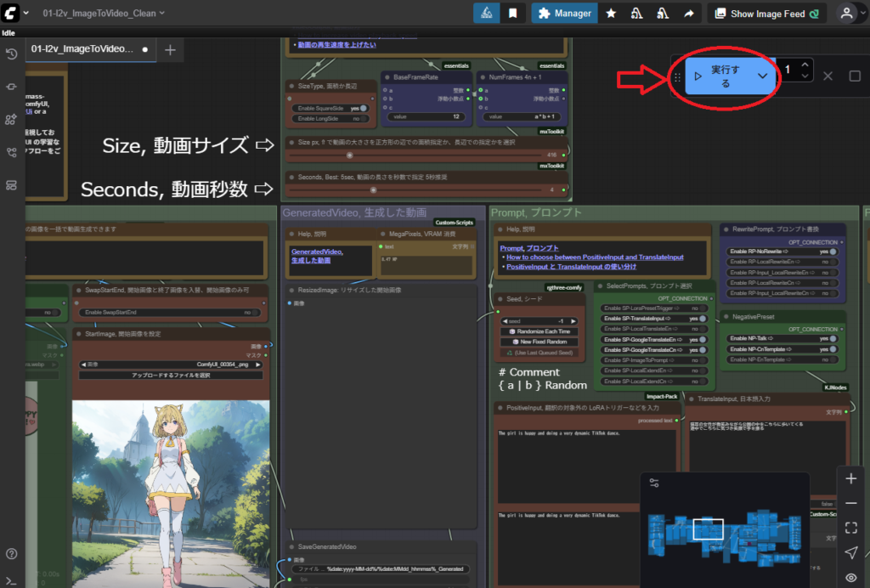Click Show Image Feed button
The image size is (870, 588).
pyautogui.click(x=767, y=14)
